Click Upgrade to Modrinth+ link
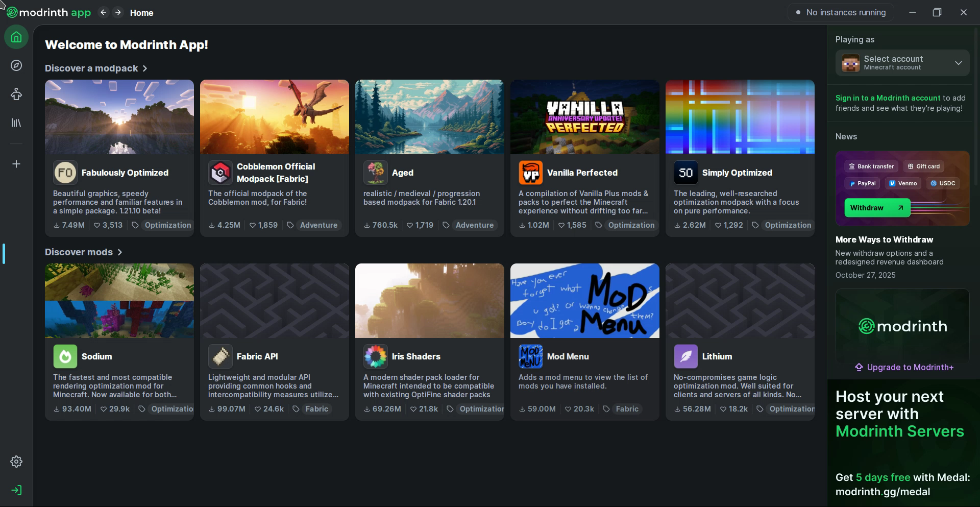Viewport: 980px width, 507px height. (904, 367)
